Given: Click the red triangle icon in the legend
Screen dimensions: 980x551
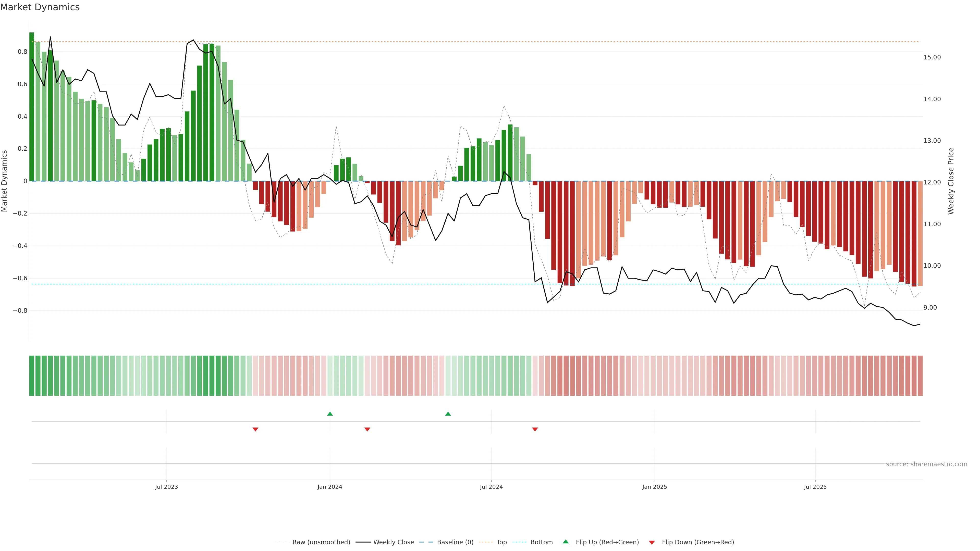Looking at the screenshot, I should pos(652,542).
